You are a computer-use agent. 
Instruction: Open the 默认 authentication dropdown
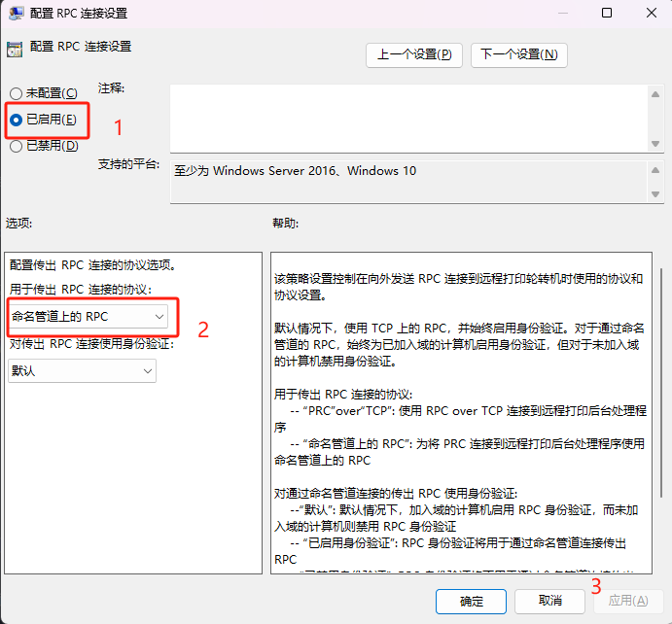coord(83,371)
